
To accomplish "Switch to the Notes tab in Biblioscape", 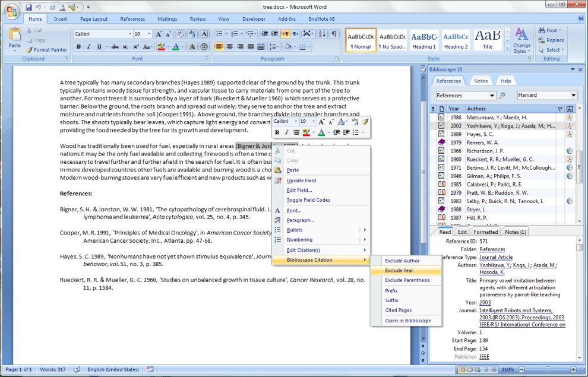I will pyautogui.click(x=480, y=81).
